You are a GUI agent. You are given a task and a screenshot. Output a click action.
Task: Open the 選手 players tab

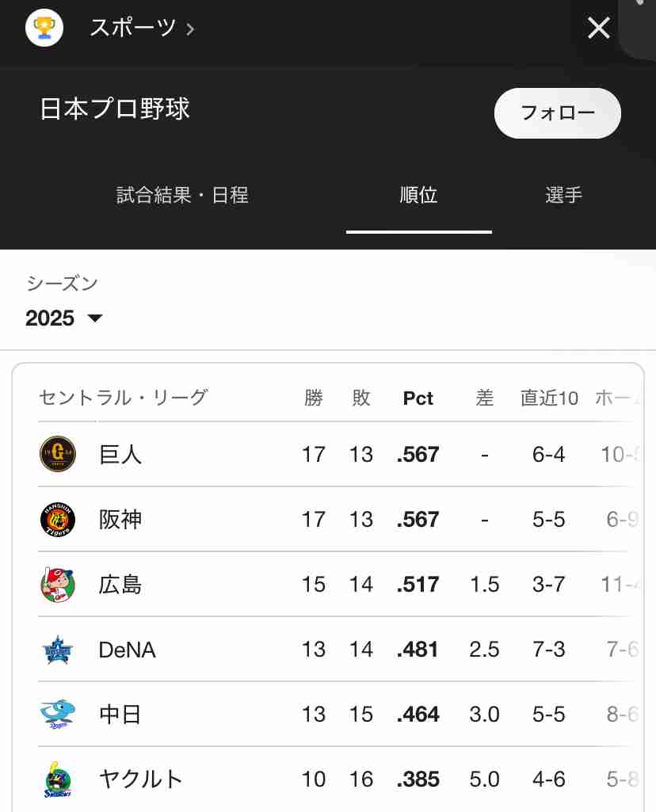(564, 195)
